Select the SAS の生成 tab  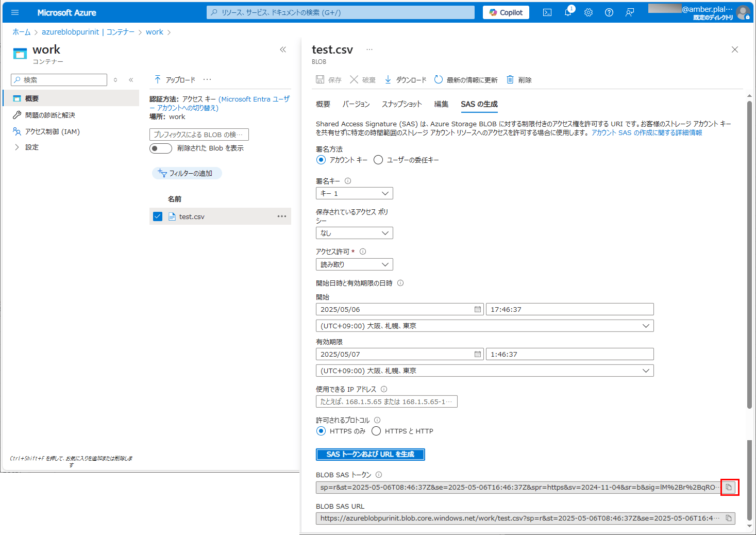[x=479, y=104]
